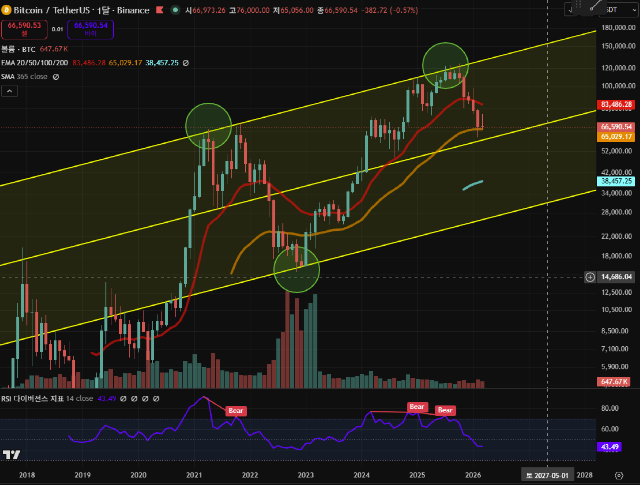Click the 100,000.00 price scale label
This screenshot has width=640, height=485.
point(618,86)
